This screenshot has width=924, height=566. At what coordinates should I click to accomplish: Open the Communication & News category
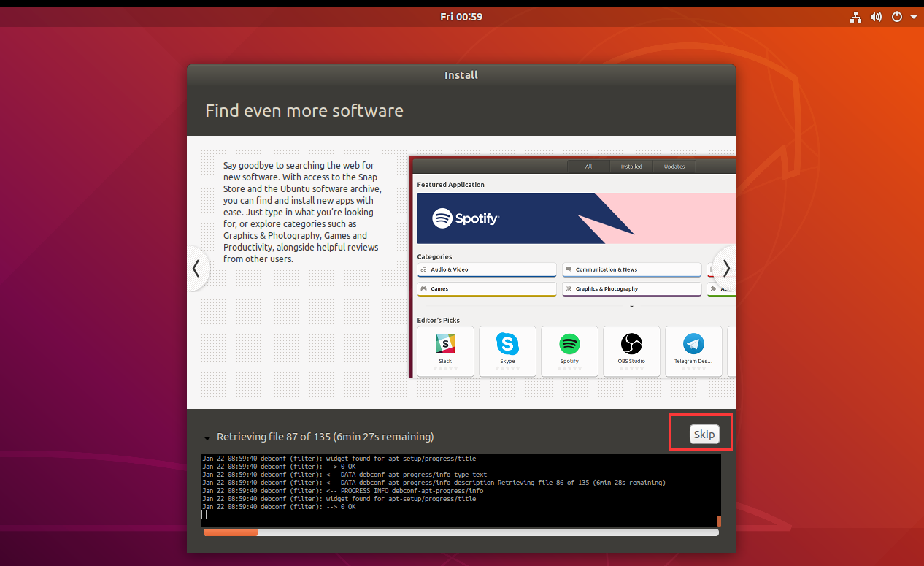pos(631,269)
